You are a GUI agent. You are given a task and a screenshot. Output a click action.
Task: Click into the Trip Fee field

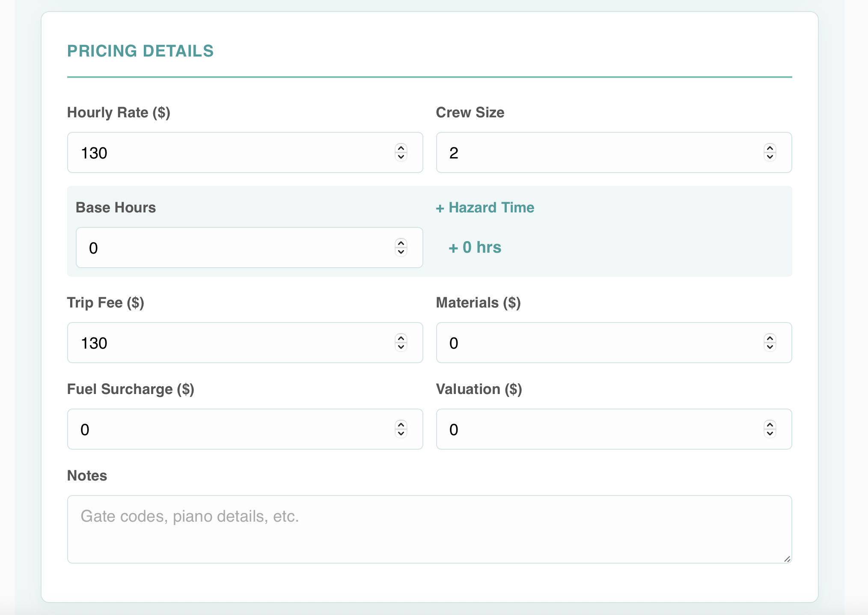[231, 343]
